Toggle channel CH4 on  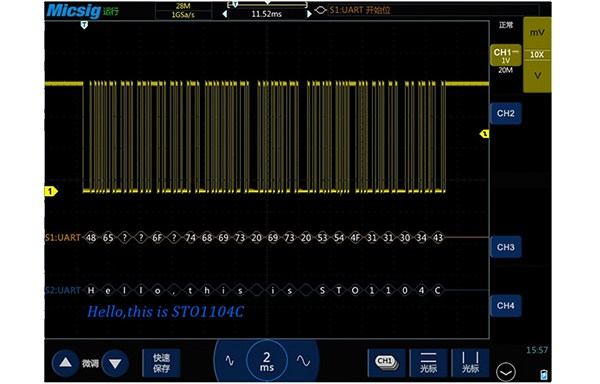(x=505, y=306)
